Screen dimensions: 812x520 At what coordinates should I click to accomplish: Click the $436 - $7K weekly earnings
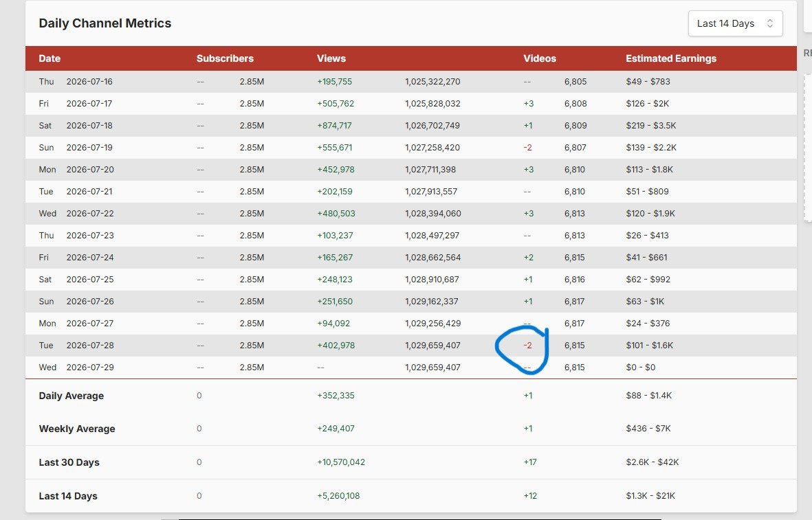coord(648,429)
